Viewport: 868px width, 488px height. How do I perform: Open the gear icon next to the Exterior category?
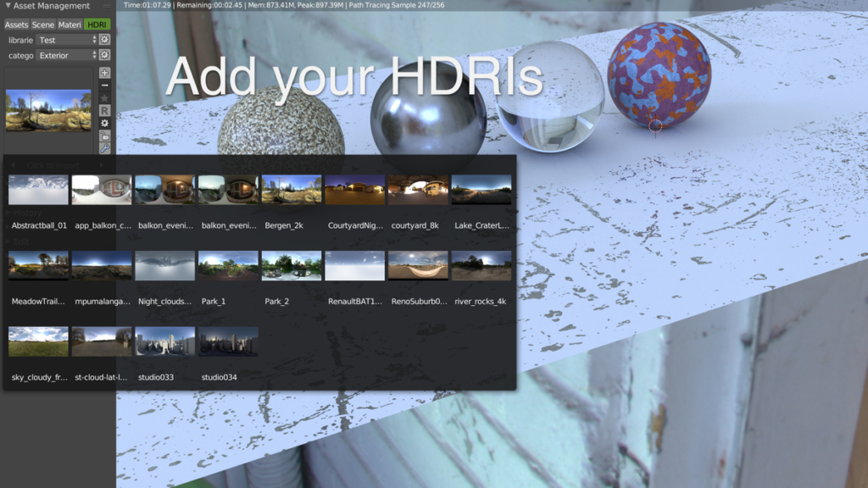coord(105,55)
